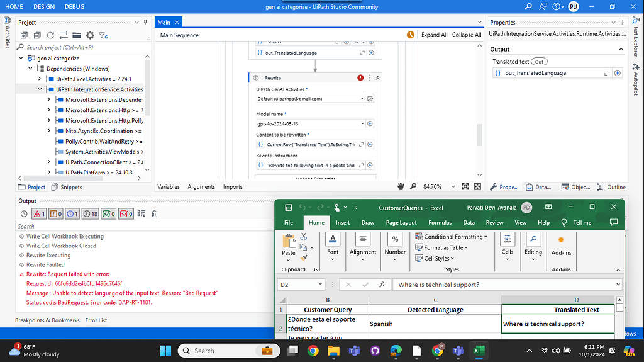Click Collapse All icon in Project panel
Viewport: 644px width, 362px height.
37,35
